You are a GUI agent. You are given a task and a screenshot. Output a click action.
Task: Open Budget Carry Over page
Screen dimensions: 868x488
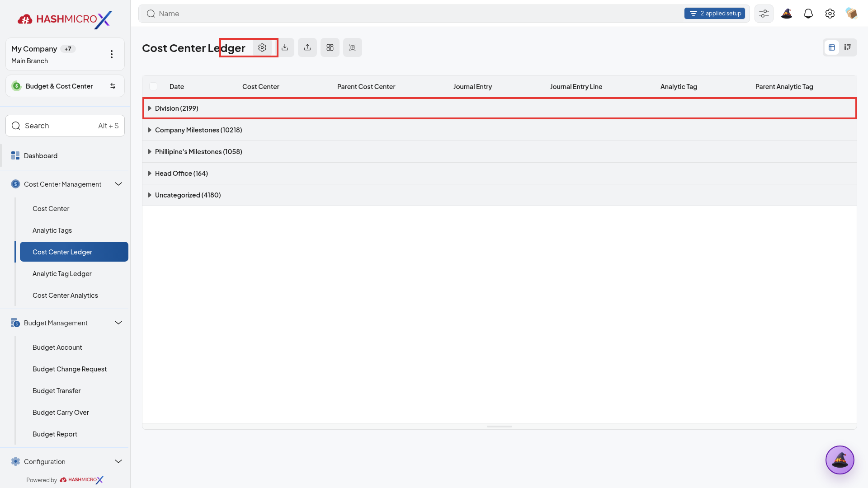click(x=74, y=412)
